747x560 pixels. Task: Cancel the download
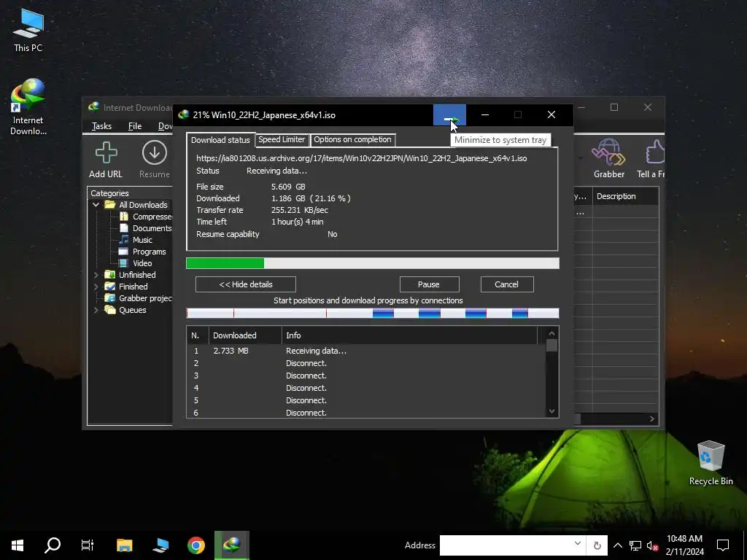click(x=507, y=284)
